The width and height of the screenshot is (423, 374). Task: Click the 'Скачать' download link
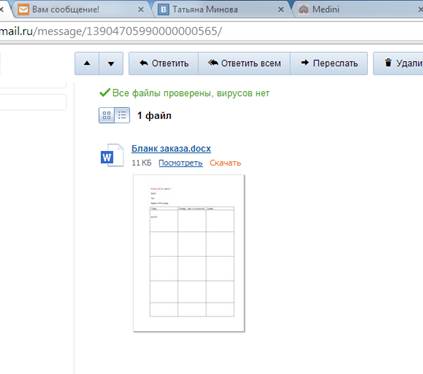tap(225, 163)
